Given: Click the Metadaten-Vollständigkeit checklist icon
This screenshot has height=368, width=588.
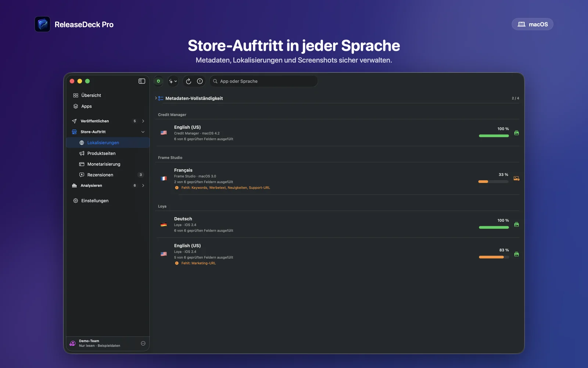Looking at the screenshot, I should pyautogui.click(x=161, y=98).
